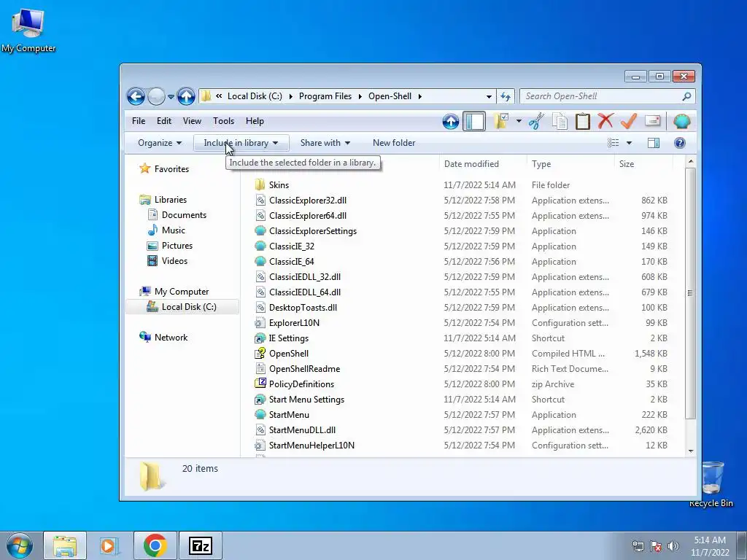Image resolution: width=747 pixels, height=560 pixels.
Task: Click the blue Help question mark icon
Action: pyautogui.click(x=679, y=143)
